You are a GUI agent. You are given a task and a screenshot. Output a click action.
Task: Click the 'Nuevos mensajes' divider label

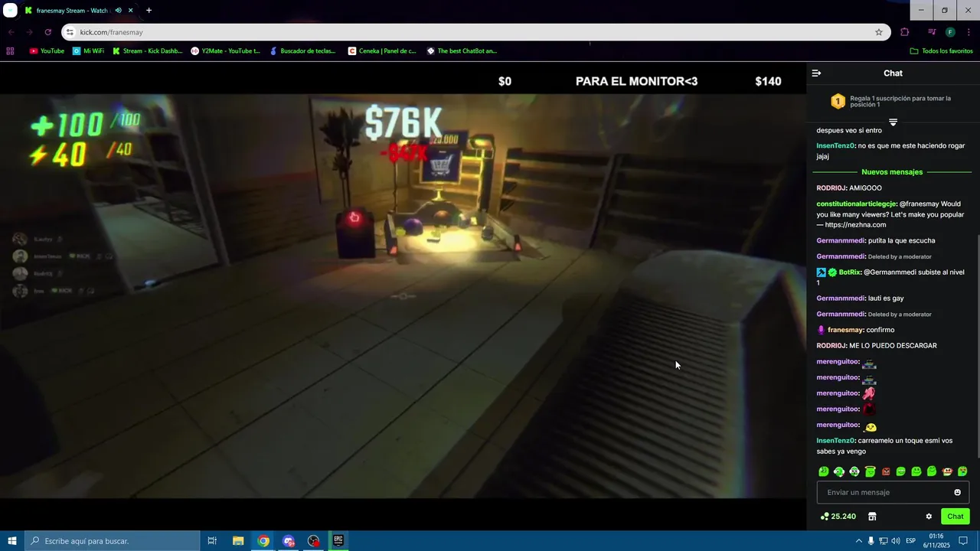point(892,172)
